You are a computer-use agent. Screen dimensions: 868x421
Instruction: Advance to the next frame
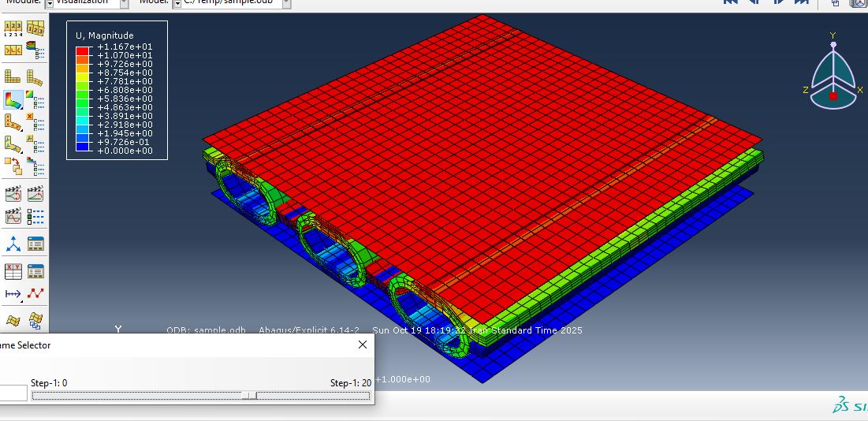pos(778,2)
